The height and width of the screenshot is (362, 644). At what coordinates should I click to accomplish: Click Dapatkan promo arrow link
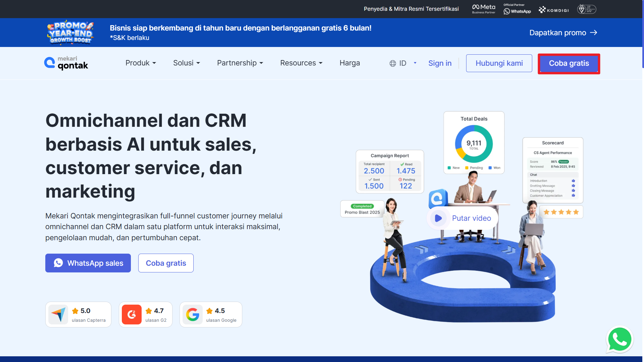(563, 33)
